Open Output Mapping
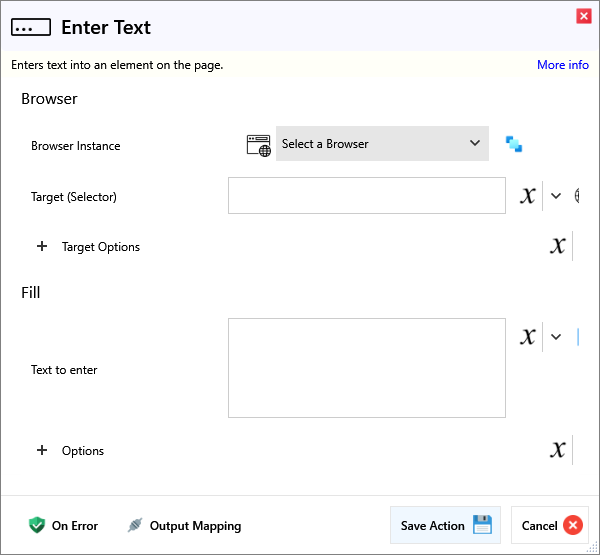This screenshot has width=600, height=555. (x=184, y=525)
